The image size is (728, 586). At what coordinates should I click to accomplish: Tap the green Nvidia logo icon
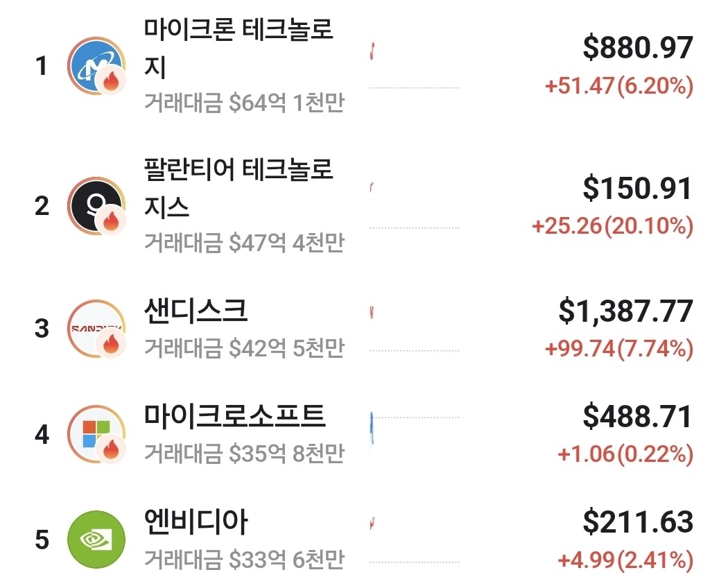click(x=96, y=540)
